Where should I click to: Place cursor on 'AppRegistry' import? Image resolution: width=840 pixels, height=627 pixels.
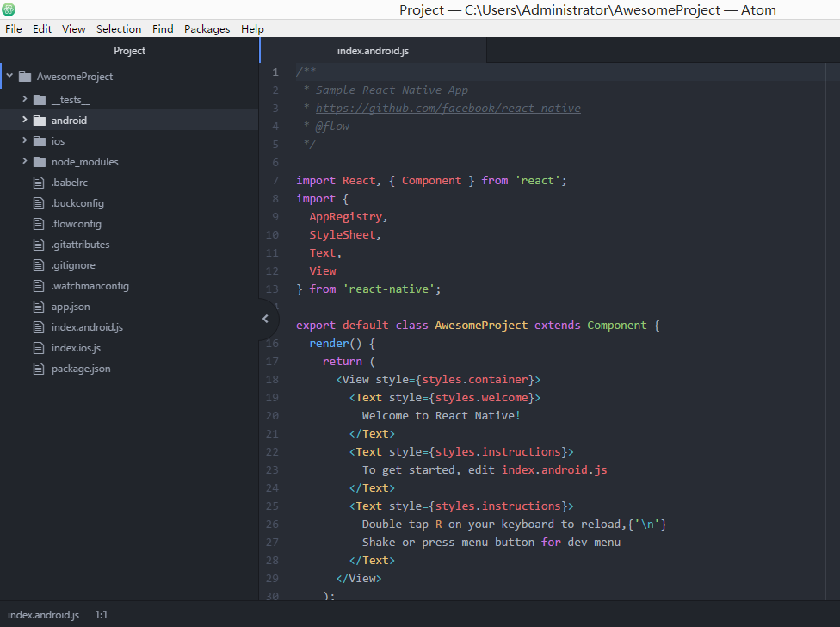[x=345, y=217]
